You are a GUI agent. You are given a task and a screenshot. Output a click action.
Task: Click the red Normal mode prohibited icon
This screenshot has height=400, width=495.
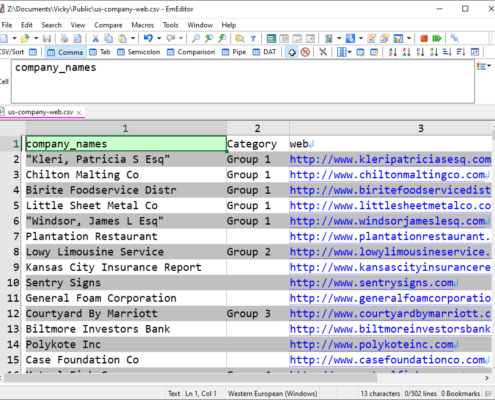click(x=305, y=52)
